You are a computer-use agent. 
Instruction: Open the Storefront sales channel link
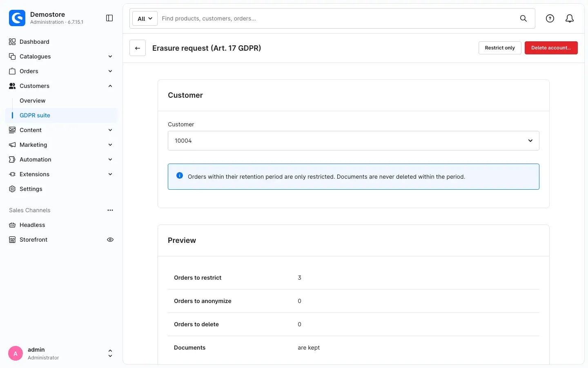[33, 240]
